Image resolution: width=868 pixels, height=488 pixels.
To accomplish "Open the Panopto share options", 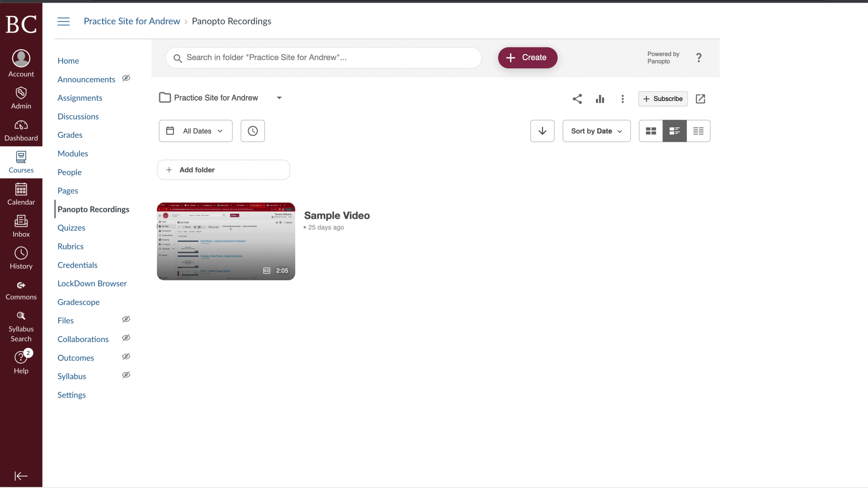I will (x=577, y=99).
